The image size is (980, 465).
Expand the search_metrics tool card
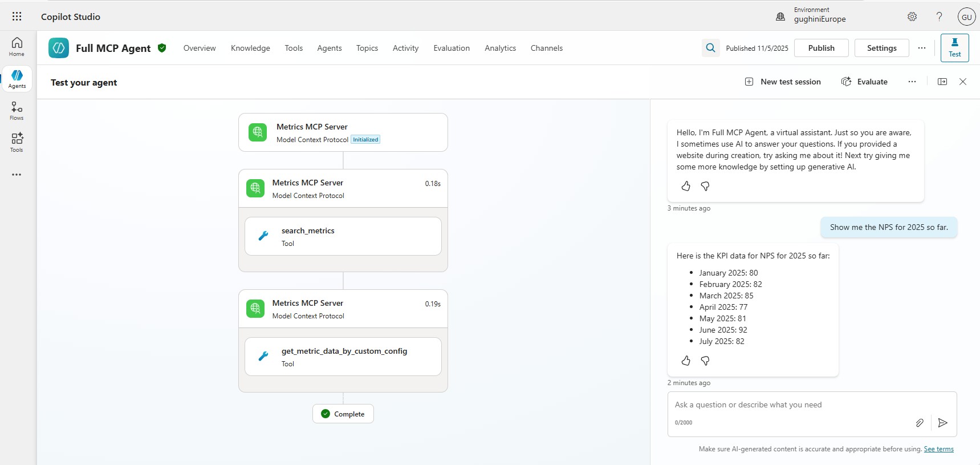343,236
